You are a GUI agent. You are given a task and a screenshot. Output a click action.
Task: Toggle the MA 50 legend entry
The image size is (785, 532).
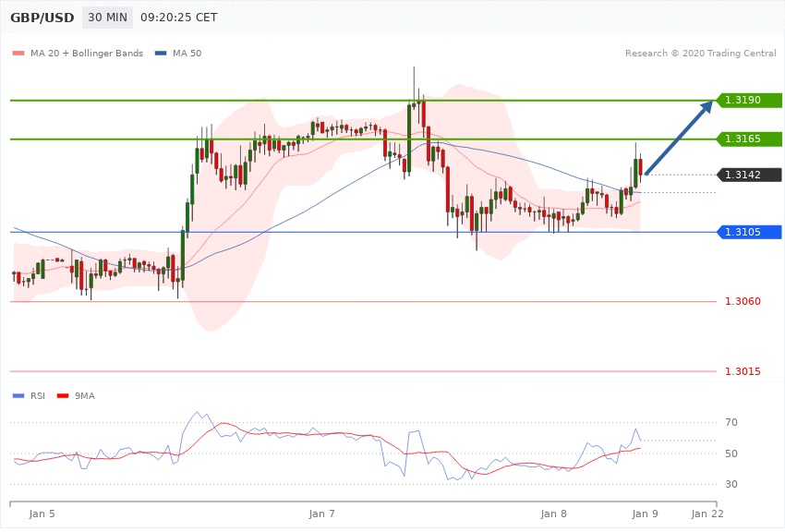pyautogui.click(x=187, y=54)
